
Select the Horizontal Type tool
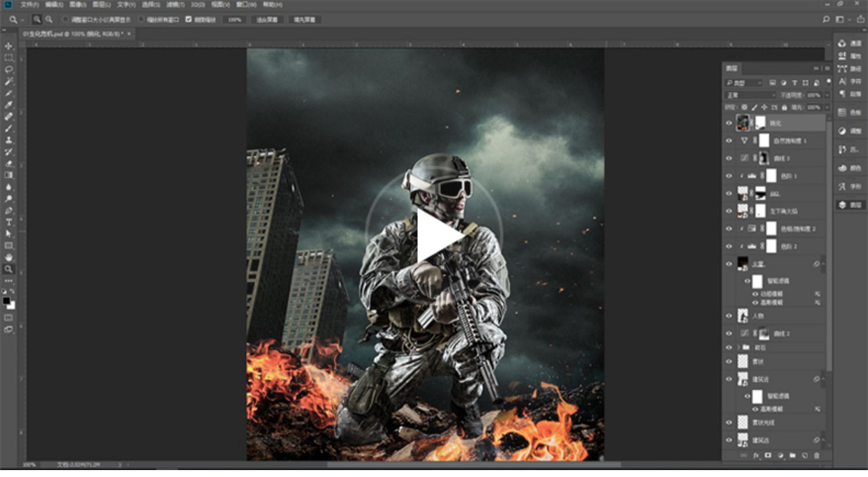[x=8, y=222]
